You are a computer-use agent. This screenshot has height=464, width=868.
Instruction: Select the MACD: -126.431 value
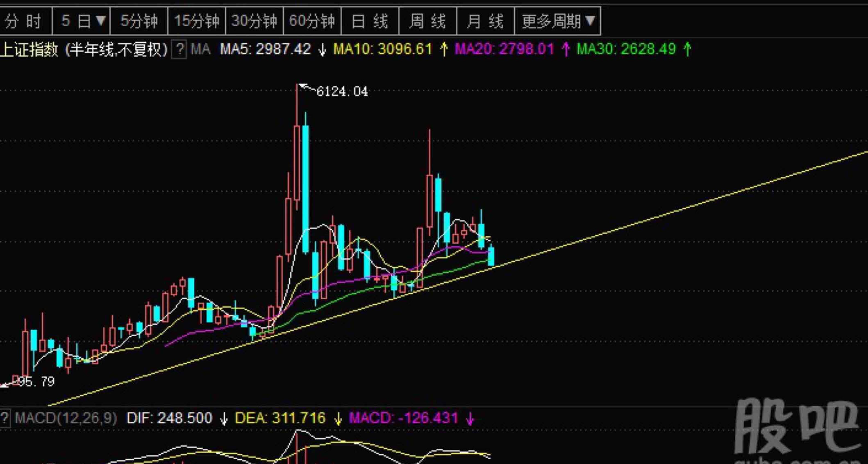click(x=404, y=418)
